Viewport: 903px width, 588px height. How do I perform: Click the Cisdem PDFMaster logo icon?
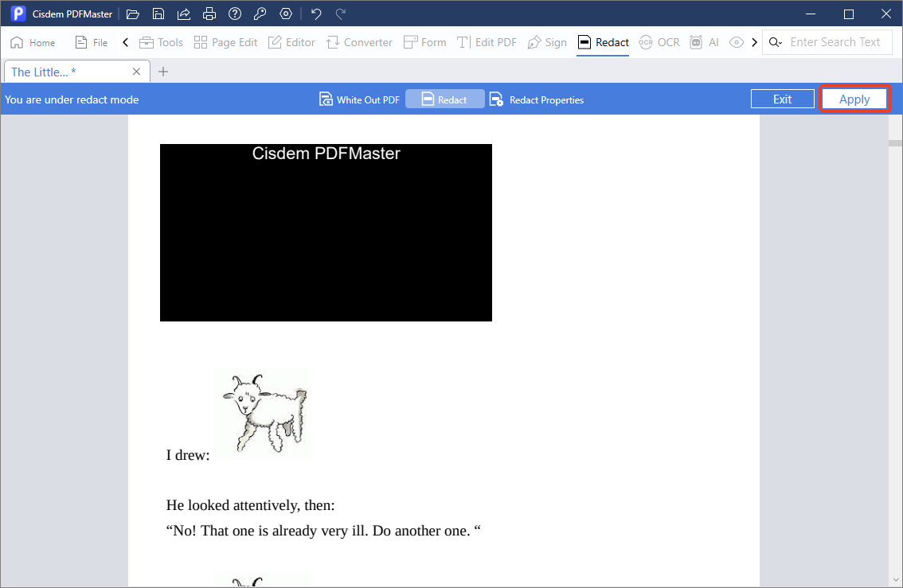(18, 14)
